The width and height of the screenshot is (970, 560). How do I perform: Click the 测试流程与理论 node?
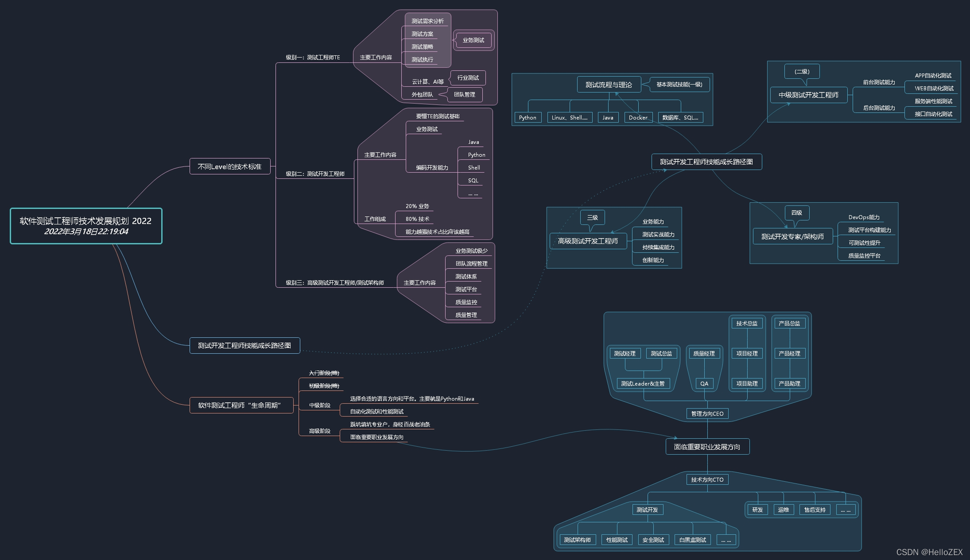[x=609, y=85]
